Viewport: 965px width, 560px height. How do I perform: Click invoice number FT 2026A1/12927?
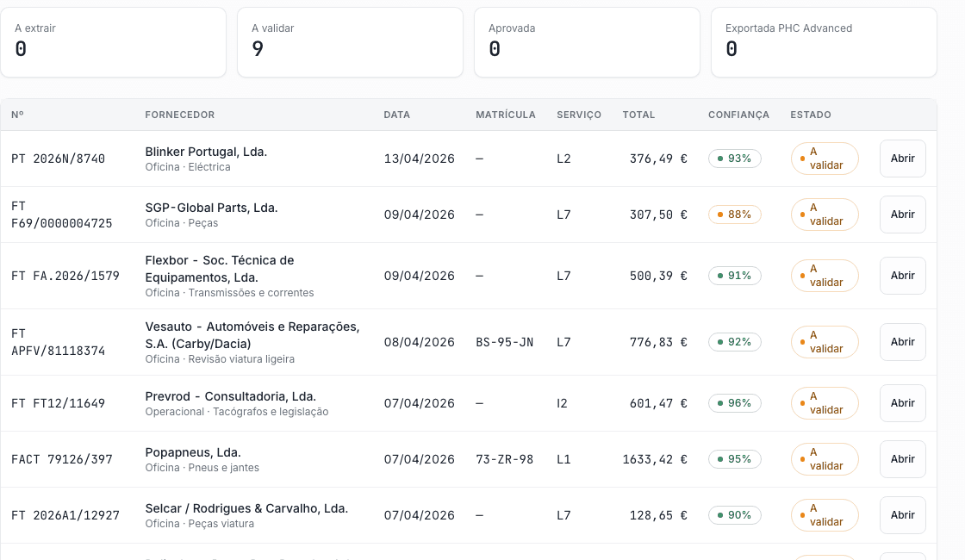tap(65, 515)
